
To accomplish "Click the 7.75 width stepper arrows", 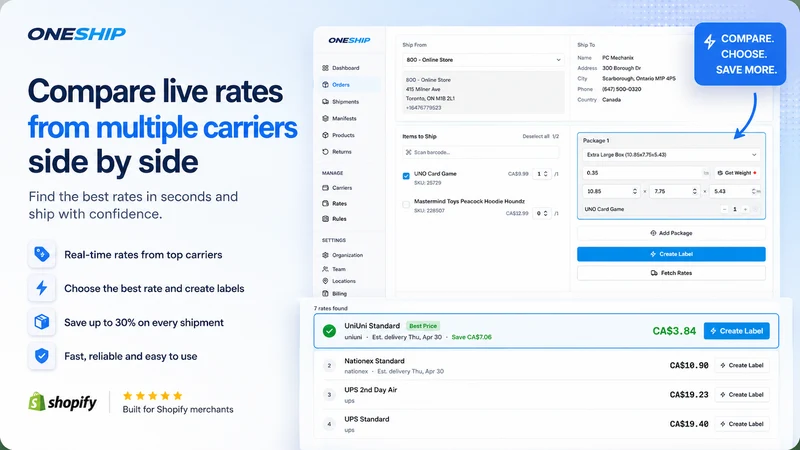I will pos(694,191).
